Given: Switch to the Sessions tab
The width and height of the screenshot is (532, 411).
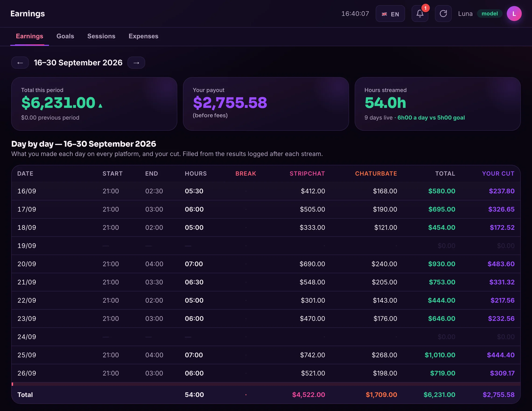Looking at the screenshot, I should pyautogui.click(x=101, y=36).
